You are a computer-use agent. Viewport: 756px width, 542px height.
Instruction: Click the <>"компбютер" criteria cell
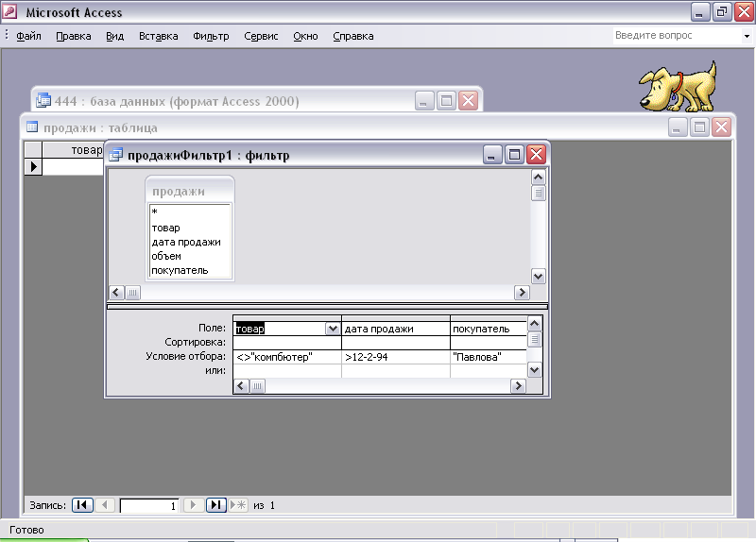tap(287, 357)
